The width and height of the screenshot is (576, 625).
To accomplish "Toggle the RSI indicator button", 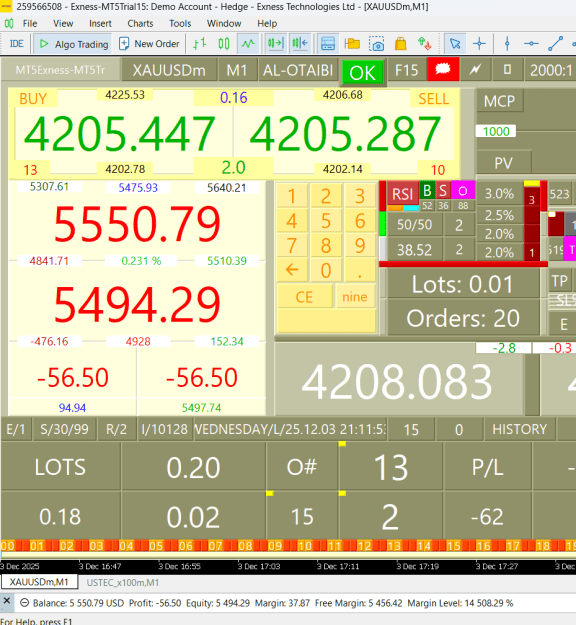I will tap(402, 194).
